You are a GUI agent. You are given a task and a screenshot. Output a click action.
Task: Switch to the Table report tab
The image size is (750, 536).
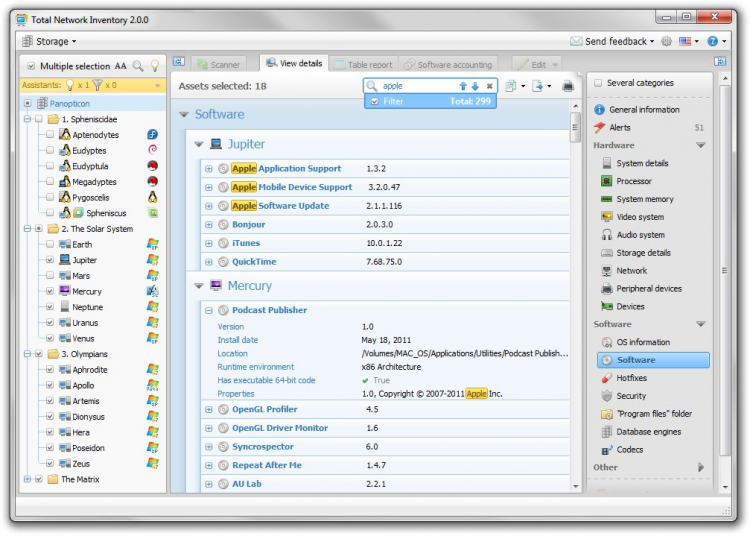tap(363, 65)
